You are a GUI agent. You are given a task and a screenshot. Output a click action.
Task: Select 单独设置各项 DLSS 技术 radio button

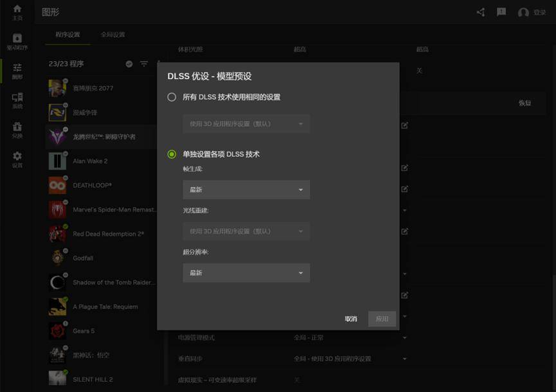(x=172, y=154)
